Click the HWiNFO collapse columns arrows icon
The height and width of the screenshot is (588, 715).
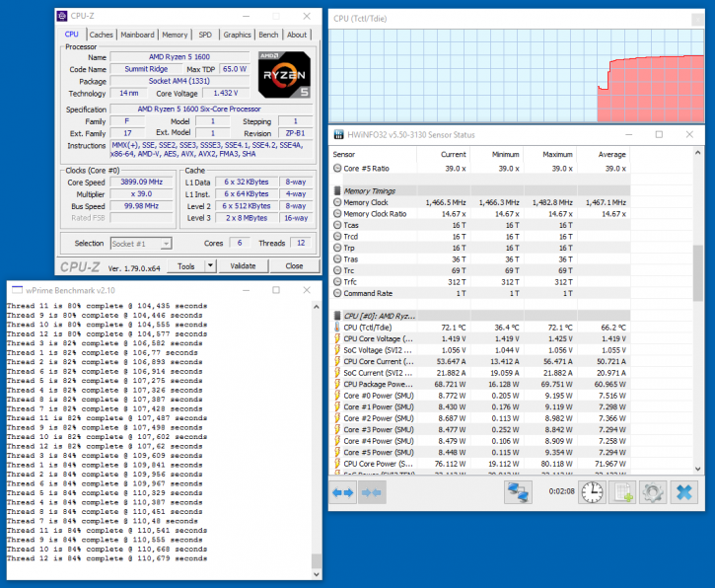coord(372,492)
